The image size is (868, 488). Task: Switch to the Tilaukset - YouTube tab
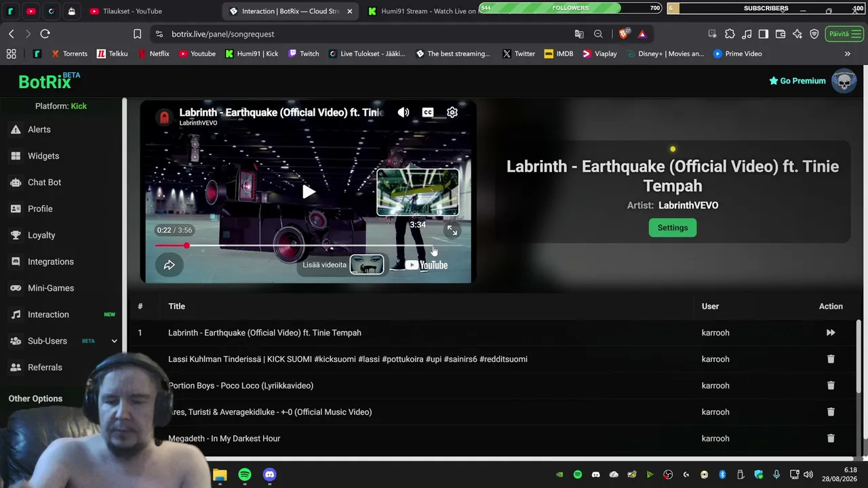132,11
